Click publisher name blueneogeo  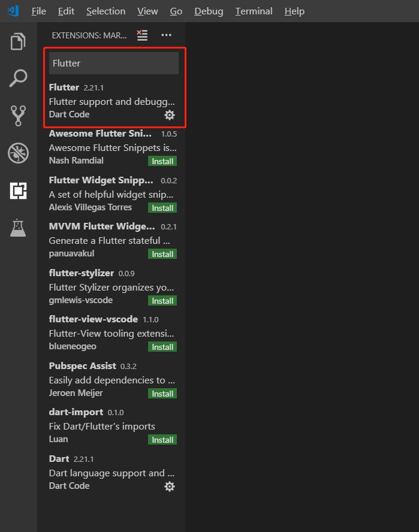point(73,346)
